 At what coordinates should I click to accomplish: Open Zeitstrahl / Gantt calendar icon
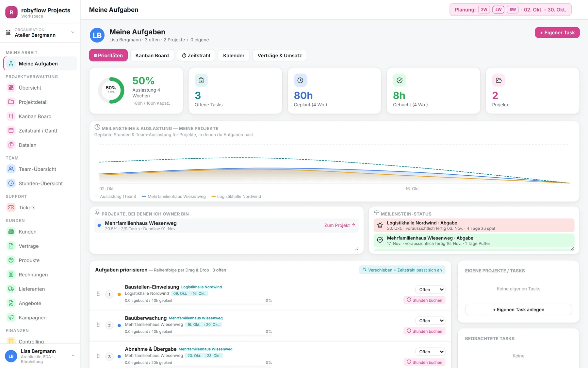click(11, 131)
